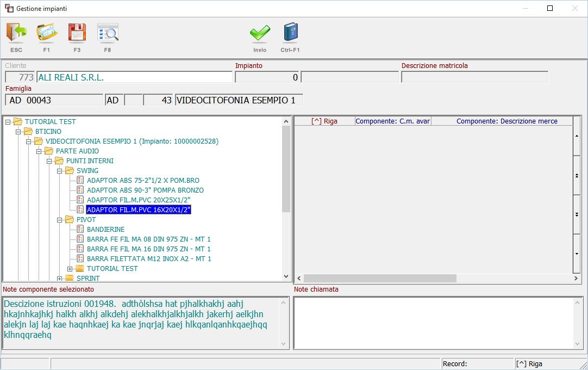The height and width of the screenshot is (370, 588).
Task: Click the PARTE AUDIO folder icon
Action: point(49,151)
